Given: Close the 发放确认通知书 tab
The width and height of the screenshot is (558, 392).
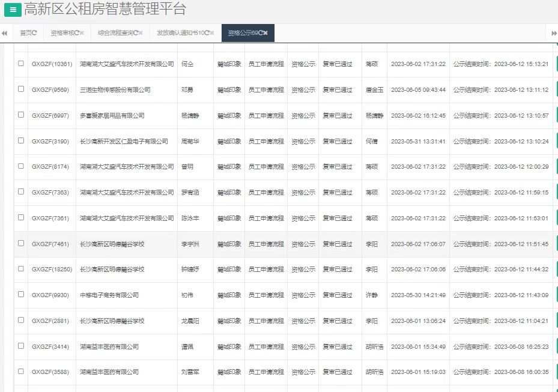Looking at the screenshot, I should tap(212, 33).
